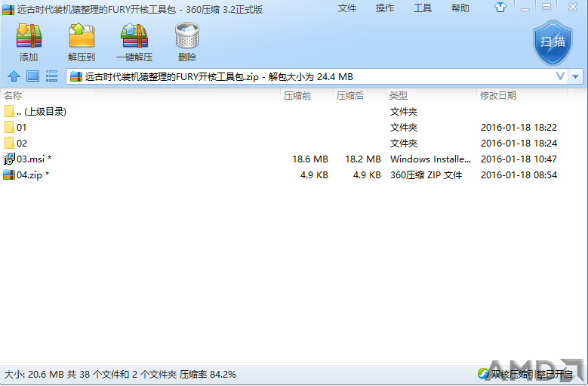
Task: Open the 帮助 menu
Action: coord(460,8)
